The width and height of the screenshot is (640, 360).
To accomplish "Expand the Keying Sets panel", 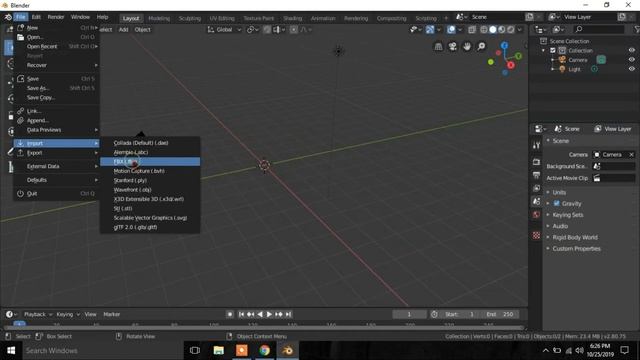I will [x=568, y=215].
